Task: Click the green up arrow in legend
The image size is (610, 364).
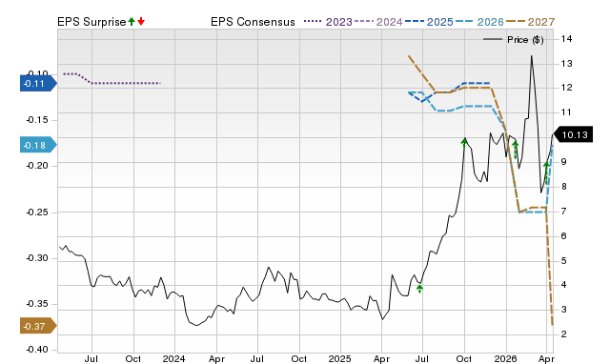Action: tap(132, 21)
